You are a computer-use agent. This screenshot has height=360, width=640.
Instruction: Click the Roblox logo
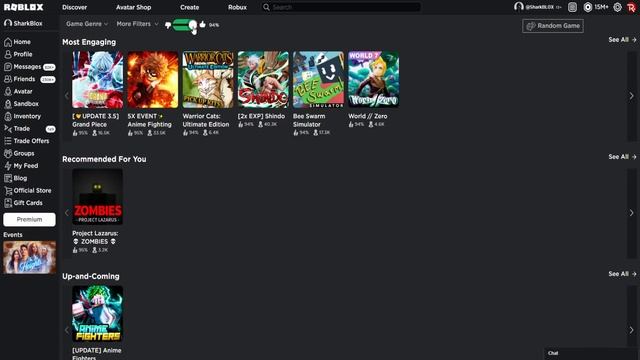(23, 7)
